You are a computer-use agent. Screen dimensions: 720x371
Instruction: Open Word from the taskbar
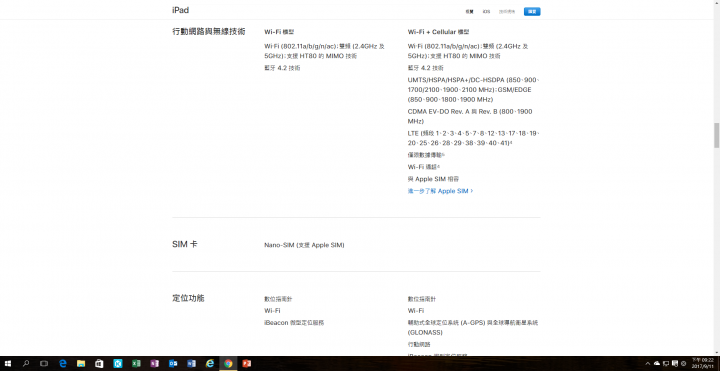[191, 364]
